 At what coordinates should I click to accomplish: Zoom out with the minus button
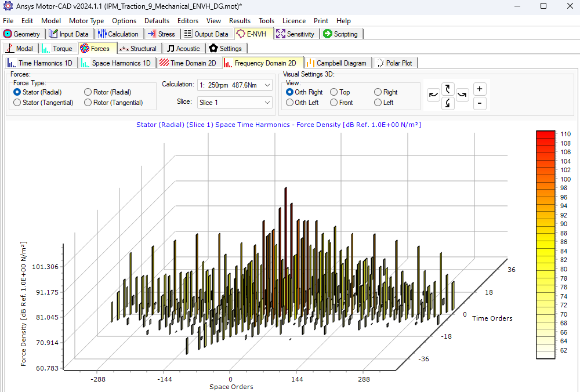(x=479, y=103)
